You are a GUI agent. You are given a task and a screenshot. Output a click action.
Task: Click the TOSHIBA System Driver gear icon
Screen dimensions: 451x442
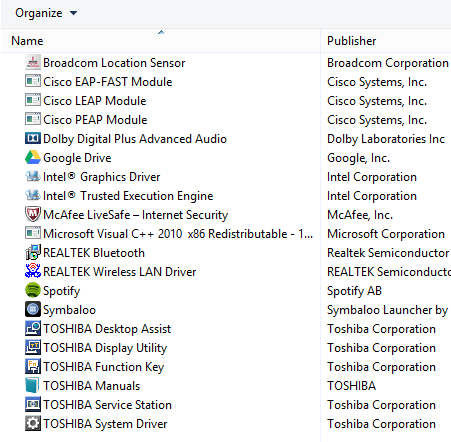coord(33,423)
